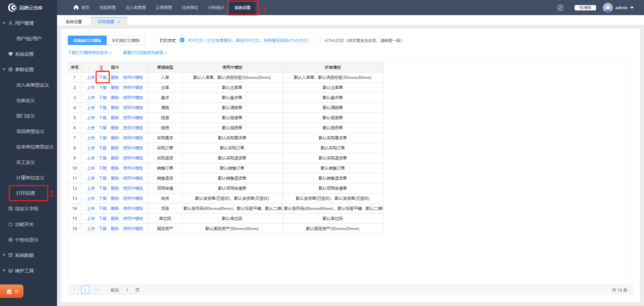
Task: Click the home icon beside 首页
Action: pyautogui.click(x=76, y=7)
